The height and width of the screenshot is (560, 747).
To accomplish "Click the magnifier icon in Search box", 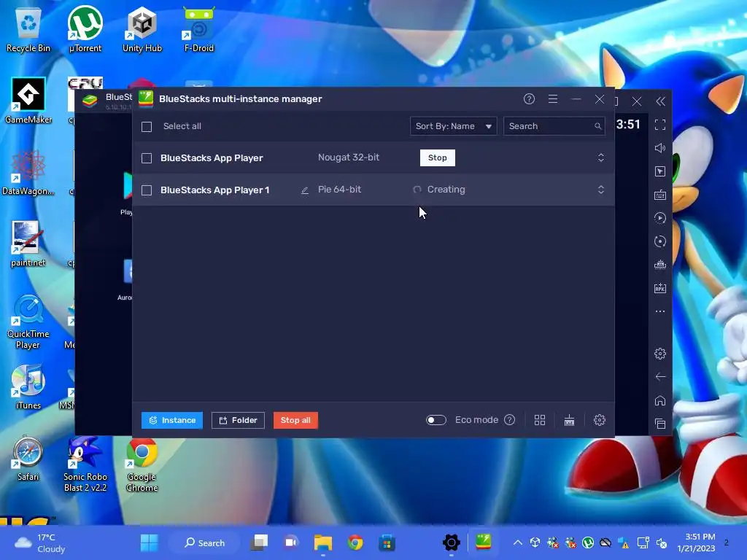I will [x=597, y=126].
